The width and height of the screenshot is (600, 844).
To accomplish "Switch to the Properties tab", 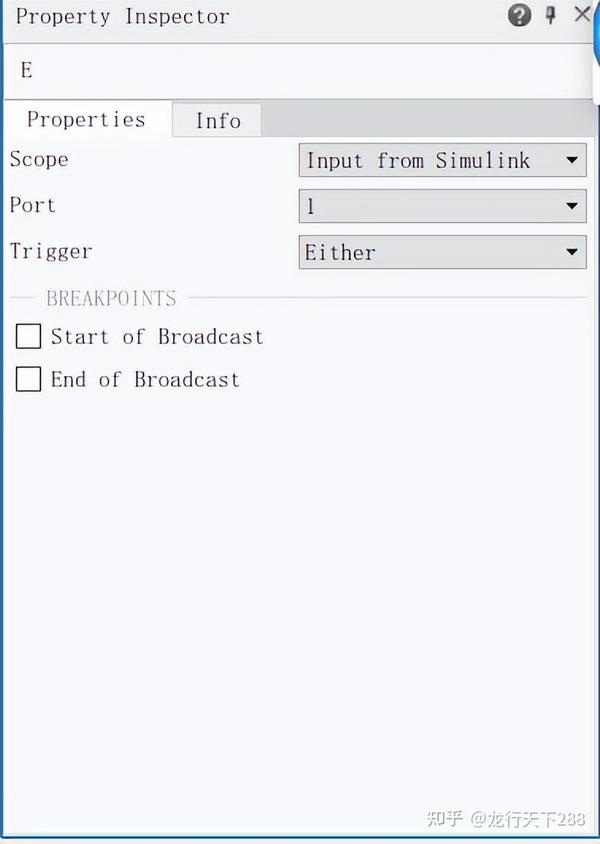I will point(87,119).
